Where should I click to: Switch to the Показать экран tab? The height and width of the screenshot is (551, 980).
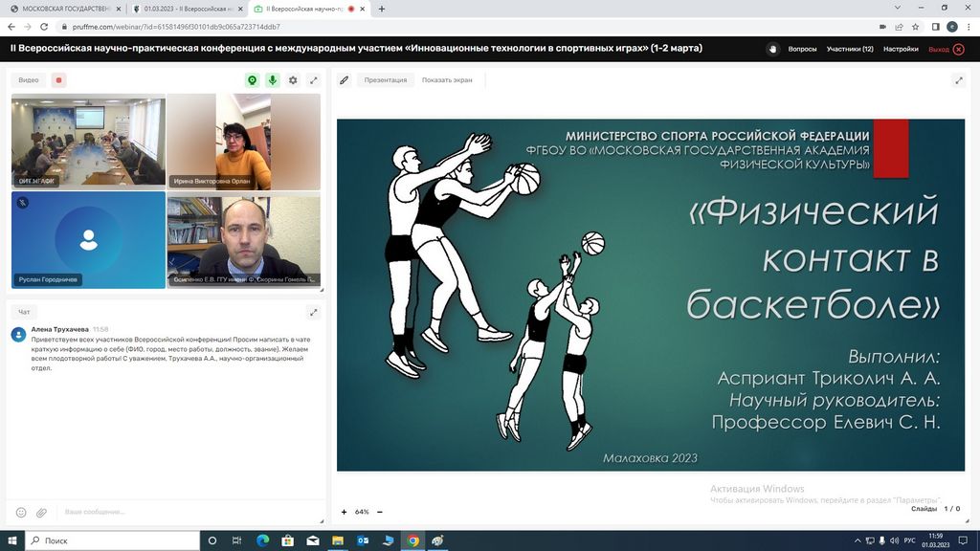[x=447, y=80]
